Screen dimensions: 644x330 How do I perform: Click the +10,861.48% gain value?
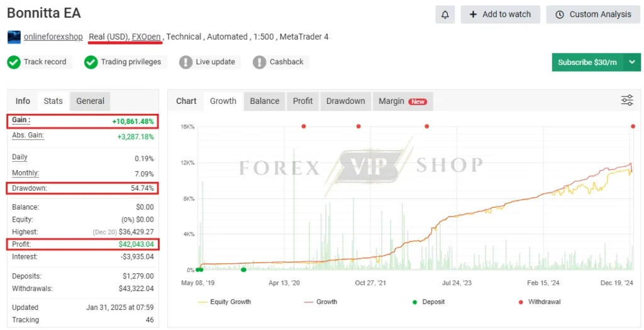133,122
